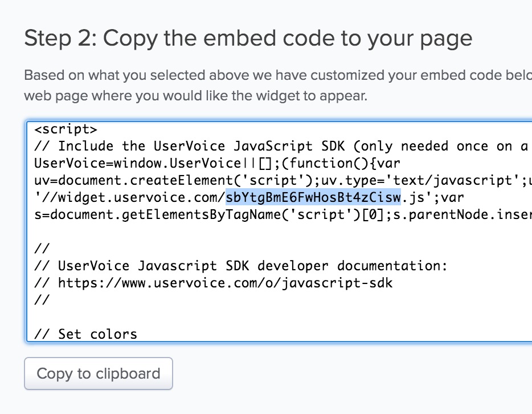Viewport: 532px width, 414px height.
Task: Click the highlighted sbYtgBmE6FwHosBt4zCisw key text
Action: pyautogui.click(x=313, y=197)
